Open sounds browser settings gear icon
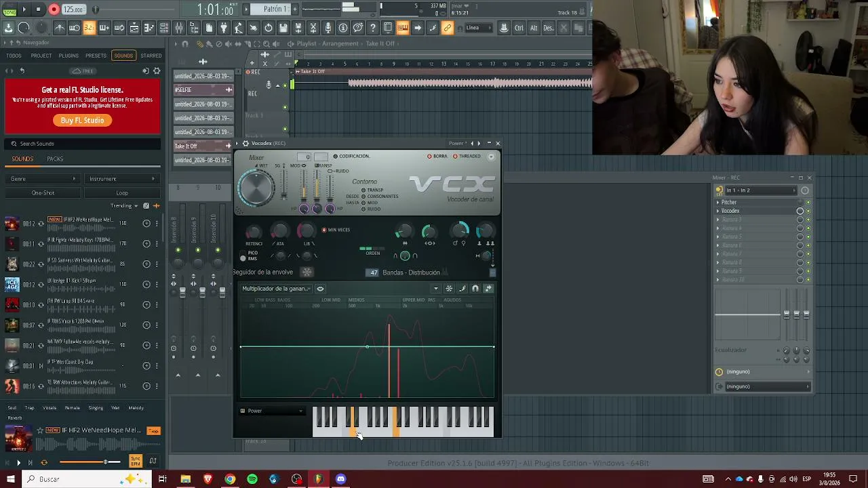Viewport: 868px width, 488px height. (157, 70)
